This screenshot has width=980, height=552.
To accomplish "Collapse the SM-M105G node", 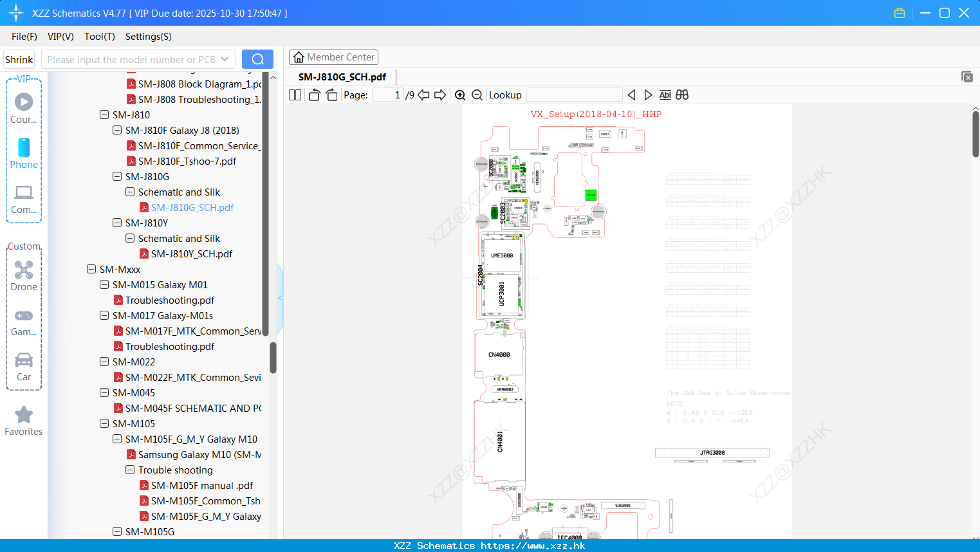I will tap(117, 531).
